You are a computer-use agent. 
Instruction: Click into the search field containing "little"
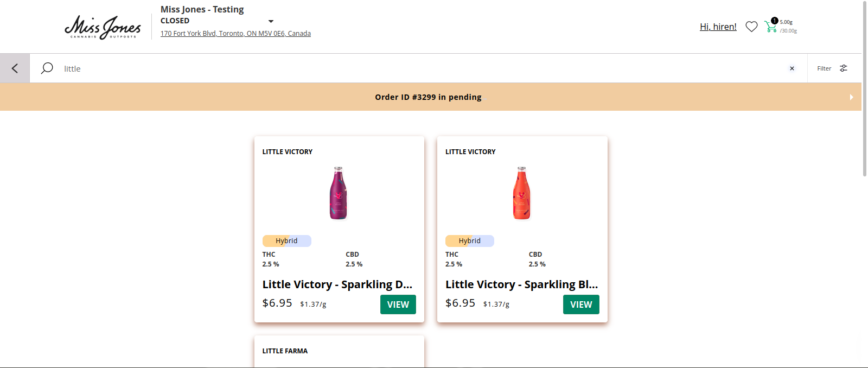click(x=380, y=68)
